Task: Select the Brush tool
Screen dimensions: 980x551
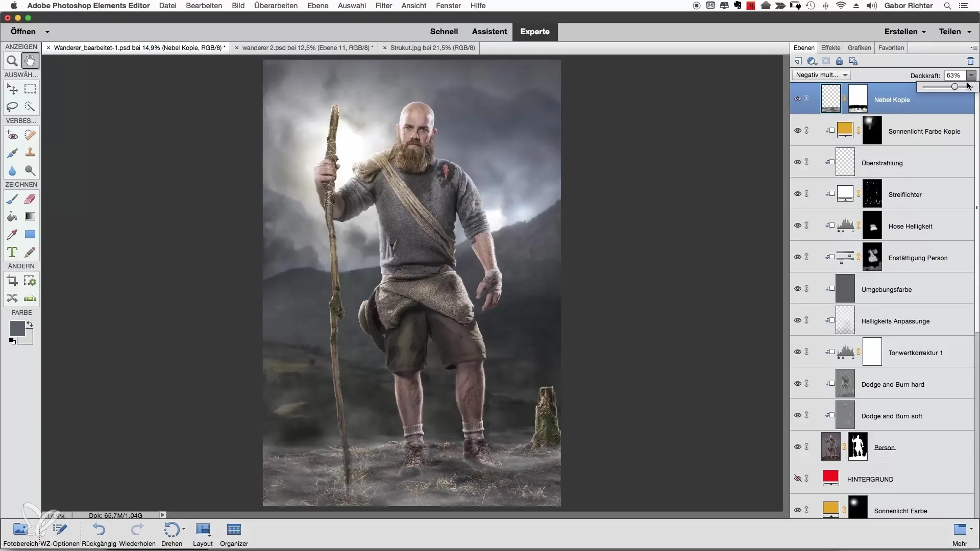Action: click(12, 199)
